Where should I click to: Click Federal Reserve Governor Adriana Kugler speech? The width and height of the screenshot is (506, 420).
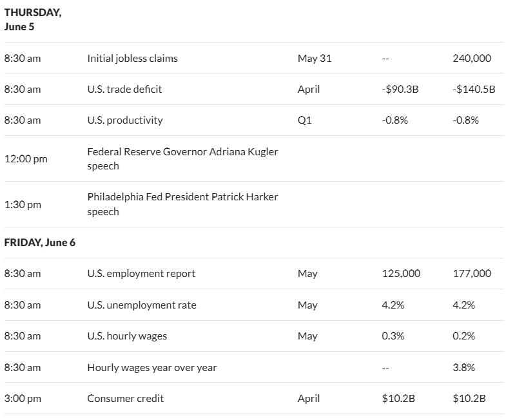182,158
